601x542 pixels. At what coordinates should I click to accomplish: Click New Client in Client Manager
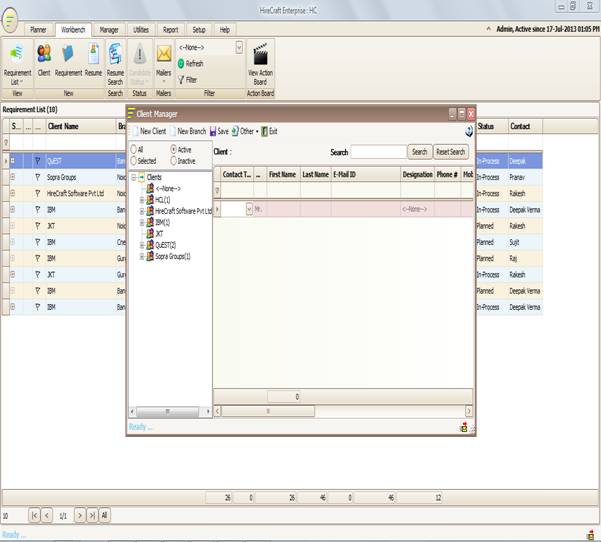(149, 131)
